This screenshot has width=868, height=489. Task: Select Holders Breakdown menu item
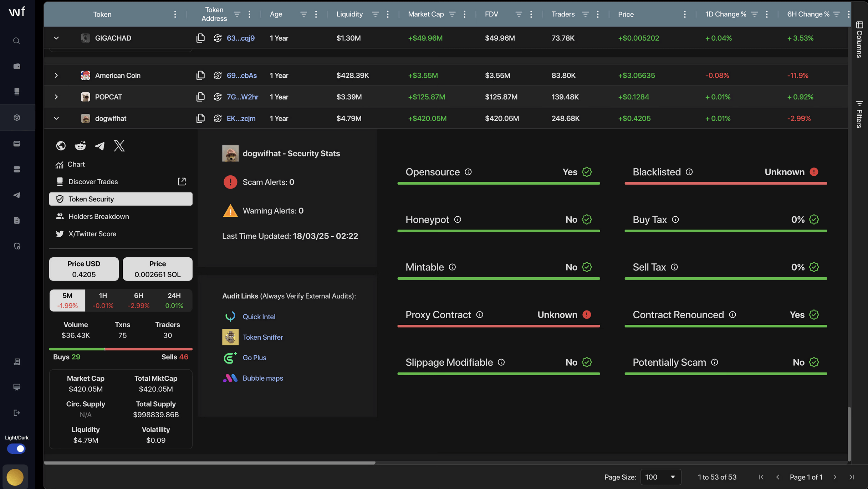pos(99,216)
